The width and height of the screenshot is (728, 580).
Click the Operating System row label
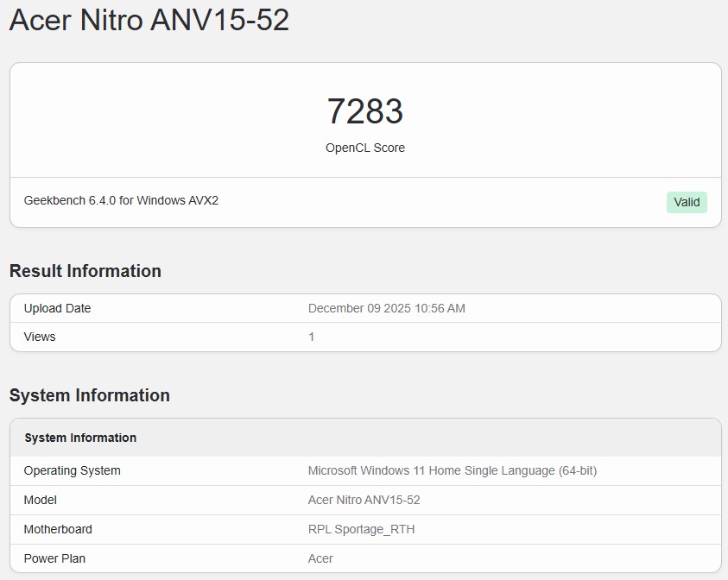(73, 470)
